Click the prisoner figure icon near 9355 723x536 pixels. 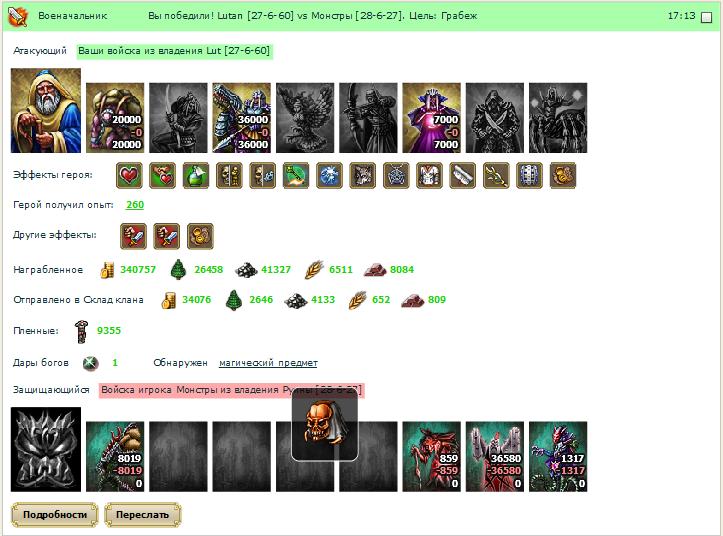click(x=81, y=331)
